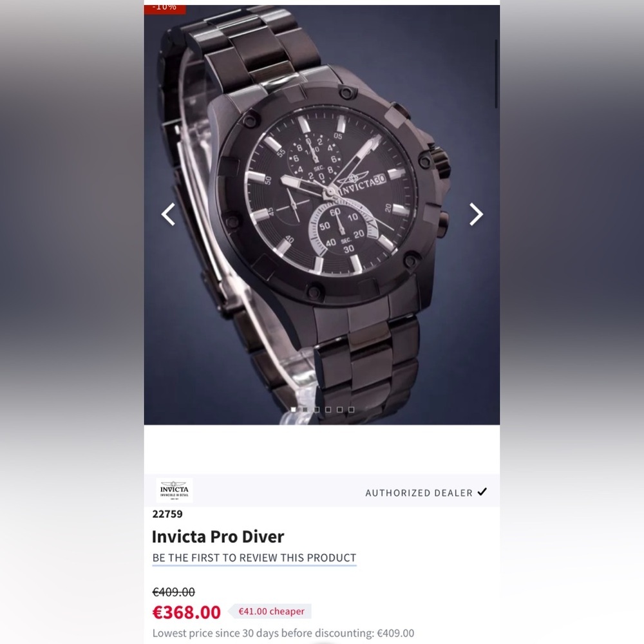Open the Invicta brand logo
The width and height of the screenshot is (644, 644).
tap(174, 490)
